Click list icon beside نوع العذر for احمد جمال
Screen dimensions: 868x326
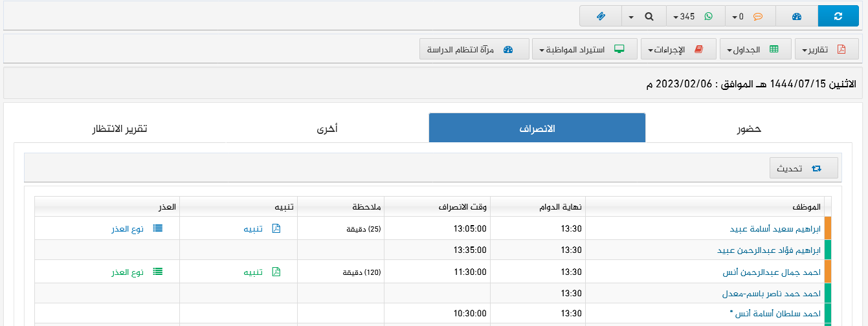pos(157,272)
